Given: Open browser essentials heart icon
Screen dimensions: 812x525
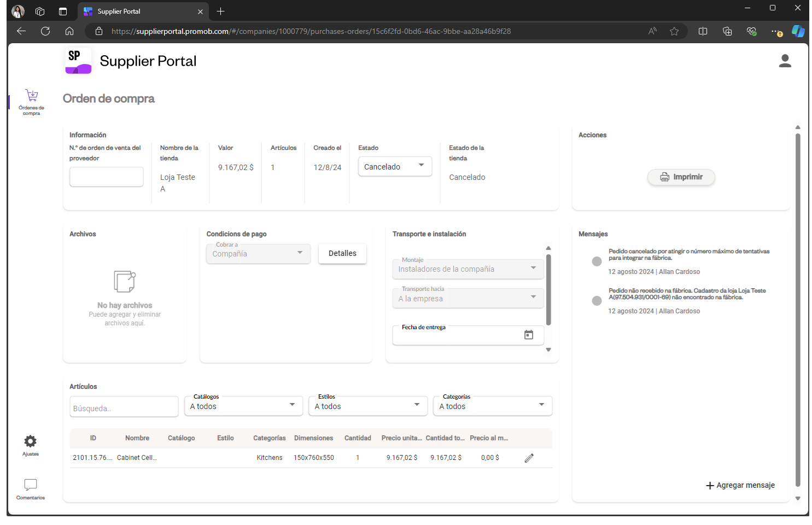Looking at the screenshot, I should click(x=751, y=31).
